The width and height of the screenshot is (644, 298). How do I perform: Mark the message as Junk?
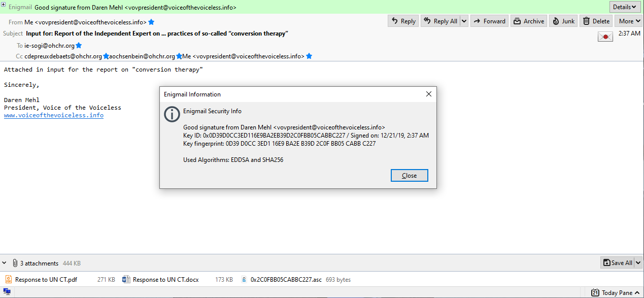563,21
